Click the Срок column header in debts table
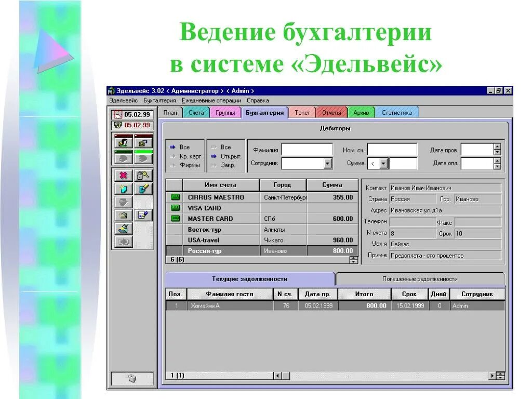 click(x=409, y=294)
